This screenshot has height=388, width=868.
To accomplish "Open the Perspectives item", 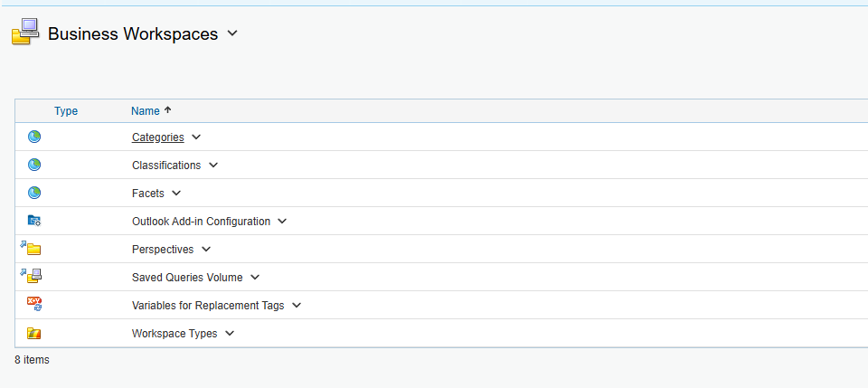I will click(163, 249).
